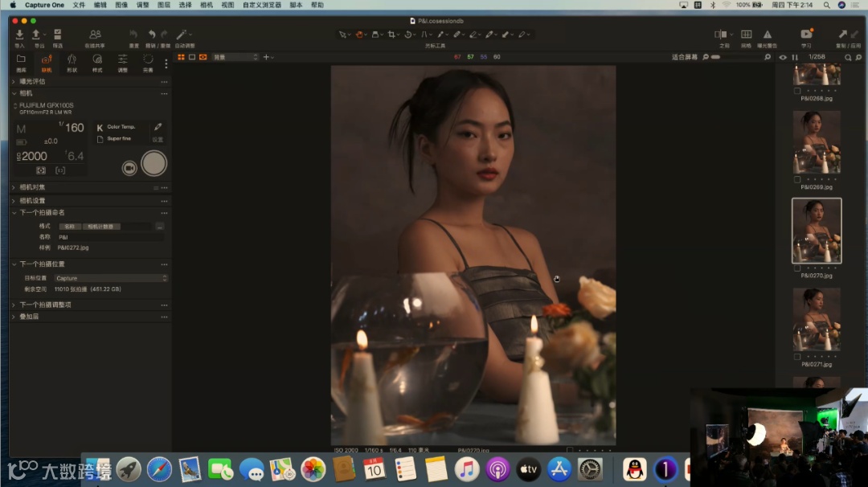Collapse the 下一个拍摄命名 panel

coord(14,213)
